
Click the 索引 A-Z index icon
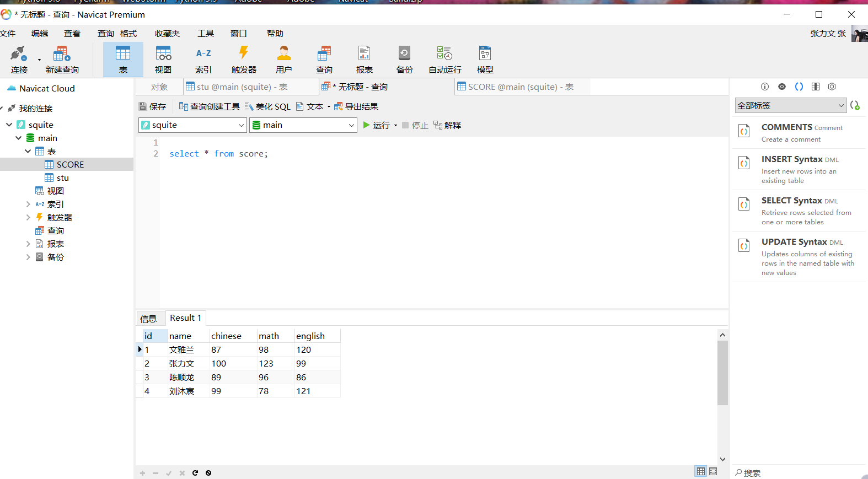point(203,60)
